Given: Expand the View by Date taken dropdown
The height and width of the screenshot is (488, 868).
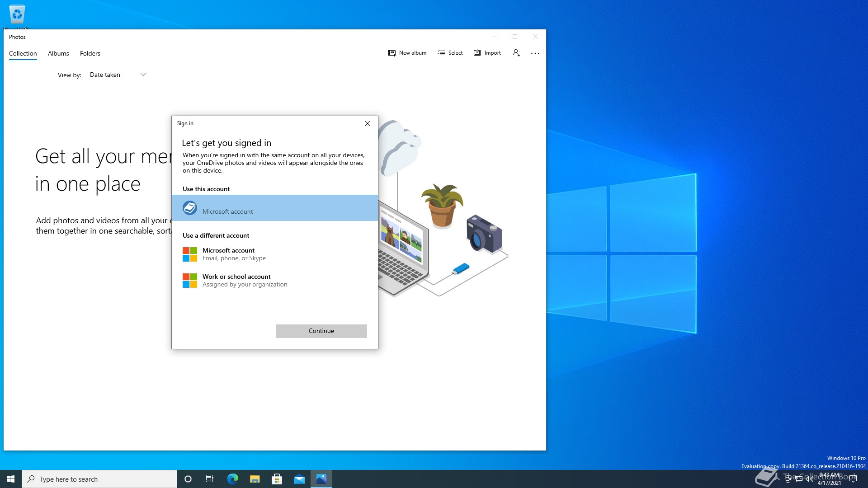Looking at the screenshot, I should [118, 75].
